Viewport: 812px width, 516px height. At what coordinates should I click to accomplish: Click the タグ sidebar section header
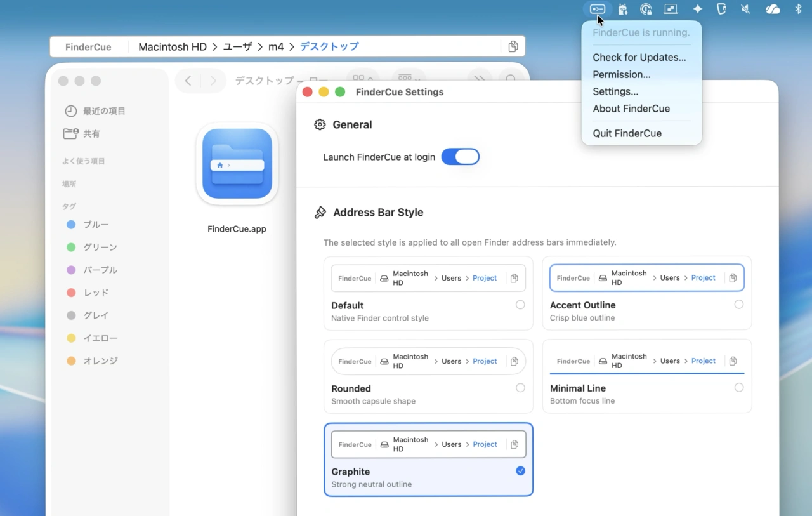click(x=69, y=206)
